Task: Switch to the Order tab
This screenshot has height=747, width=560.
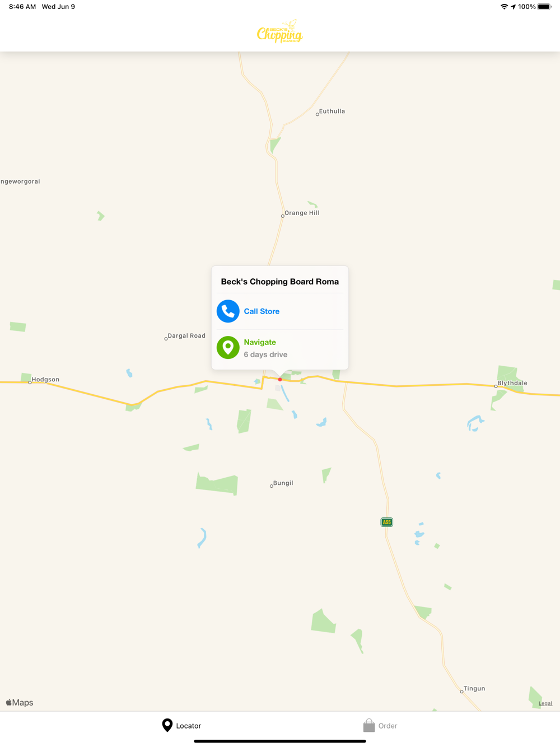Action: [380, 726]
